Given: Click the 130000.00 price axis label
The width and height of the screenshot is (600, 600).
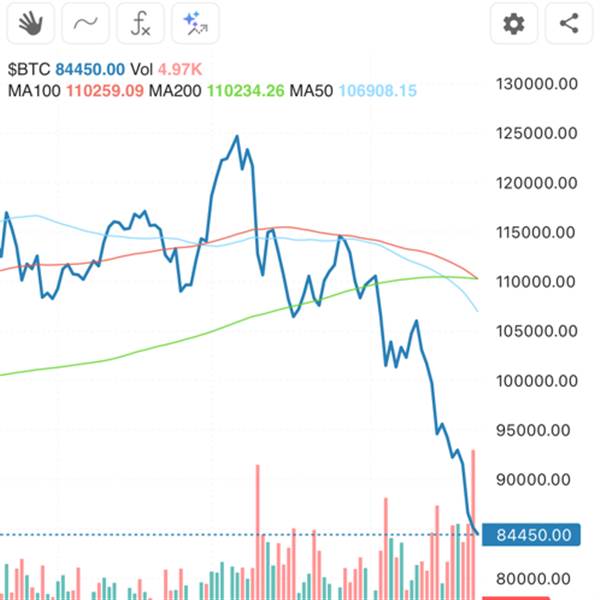Looking at the screenshot, I should click(x=536, y=84).
